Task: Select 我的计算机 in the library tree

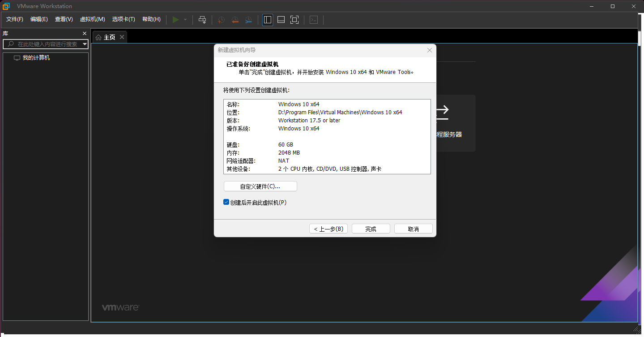Action: tap(36, 58)
